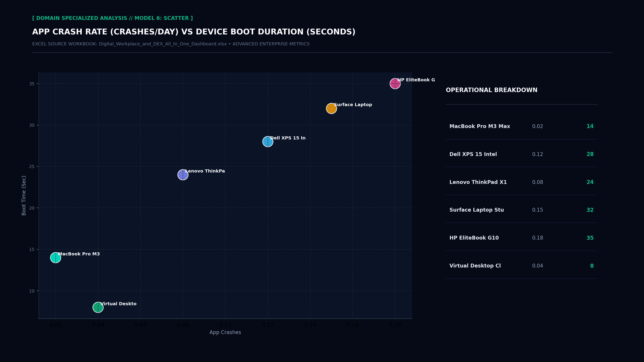Select 'Surface Laptop Stu' breakdown row name
This screenshot has width=644, height=362.
tap(477, 210)
